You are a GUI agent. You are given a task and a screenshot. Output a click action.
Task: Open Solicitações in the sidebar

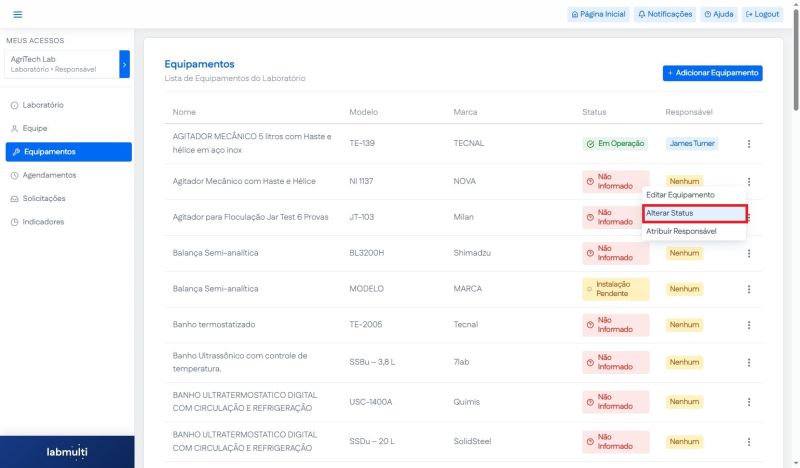pos(44,198)
